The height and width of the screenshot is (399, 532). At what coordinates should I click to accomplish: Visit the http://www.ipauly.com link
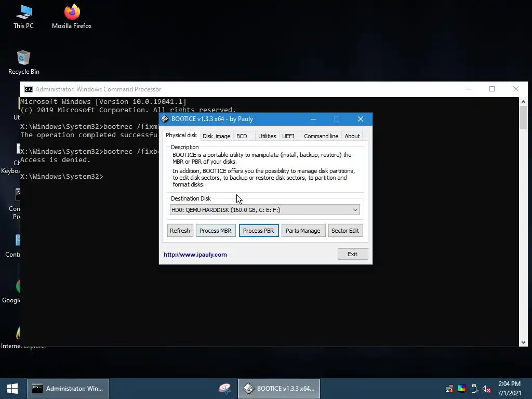[195, 255]
